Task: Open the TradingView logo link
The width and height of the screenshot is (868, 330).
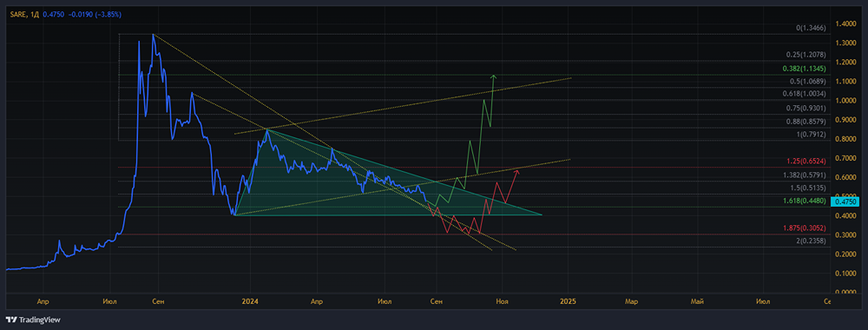Action: [x=33, y=320]
